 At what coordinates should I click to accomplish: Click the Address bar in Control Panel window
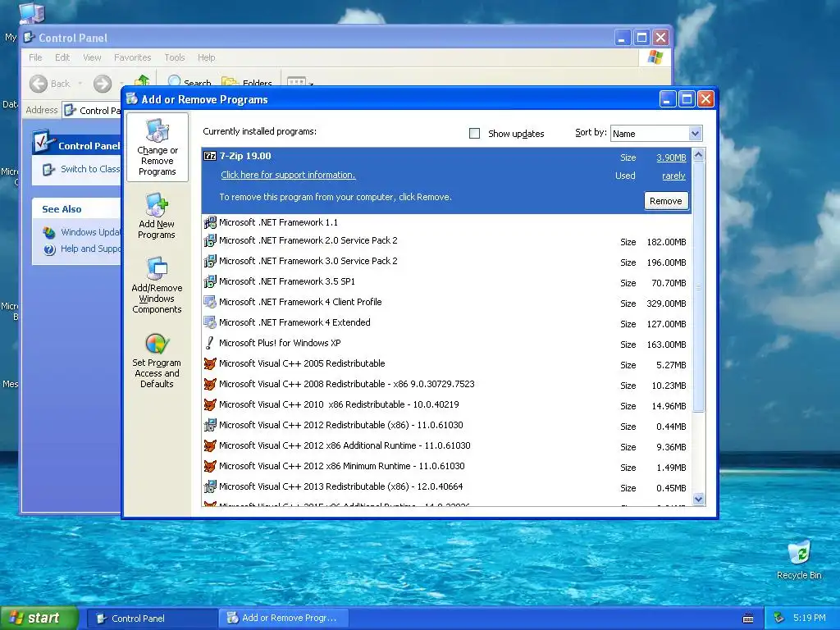coord(92,111)
